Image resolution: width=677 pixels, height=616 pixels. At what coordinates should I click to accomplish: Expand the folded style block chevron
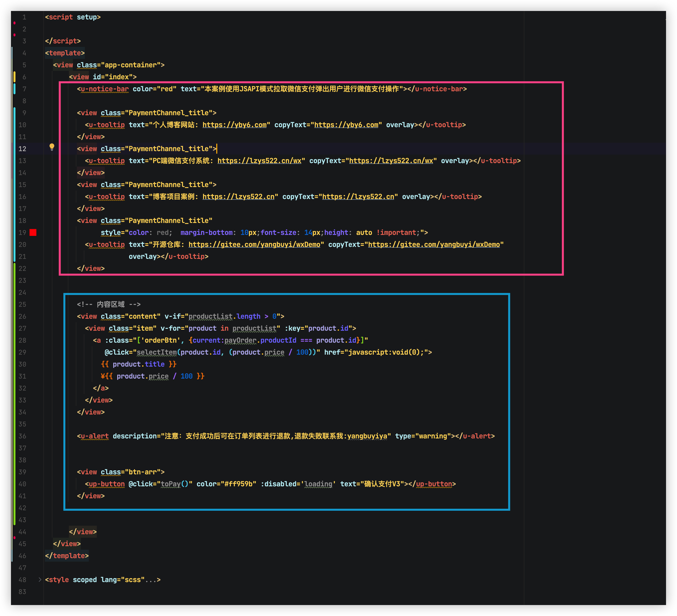(40, 579)
